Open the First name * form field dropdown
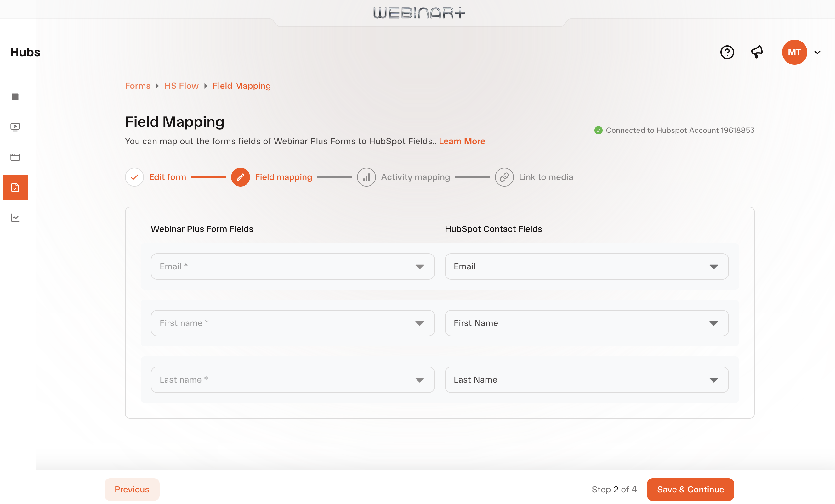This screenshot has height=504, width=835. coord(293,323)
